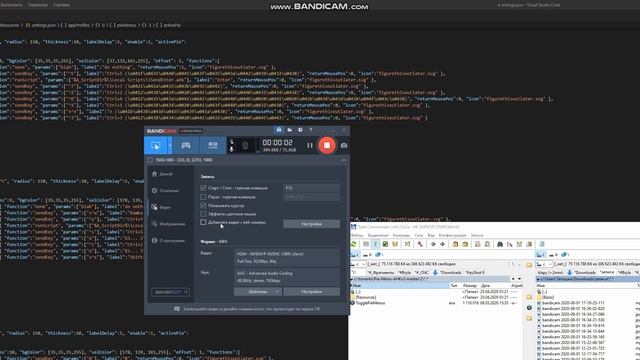
Task: Switch Bandicam to game recording mode
Action: [186, 146]
